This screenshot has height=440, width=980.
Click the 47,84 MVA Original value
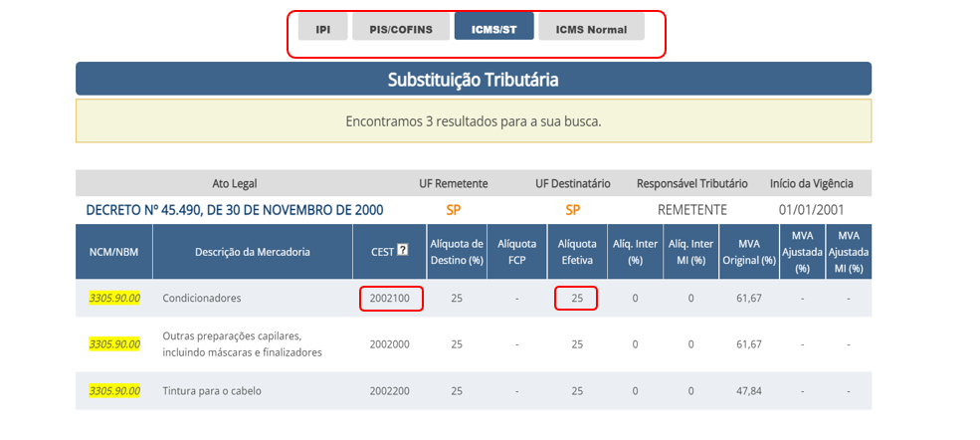[x=748, y=390]
